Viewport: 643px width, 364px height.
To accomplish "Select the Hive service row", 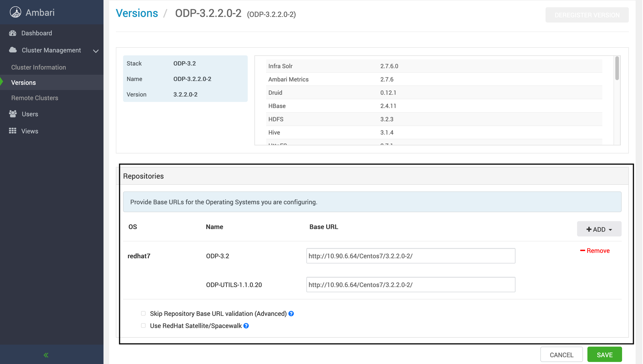I will click(x=434, y=132).
